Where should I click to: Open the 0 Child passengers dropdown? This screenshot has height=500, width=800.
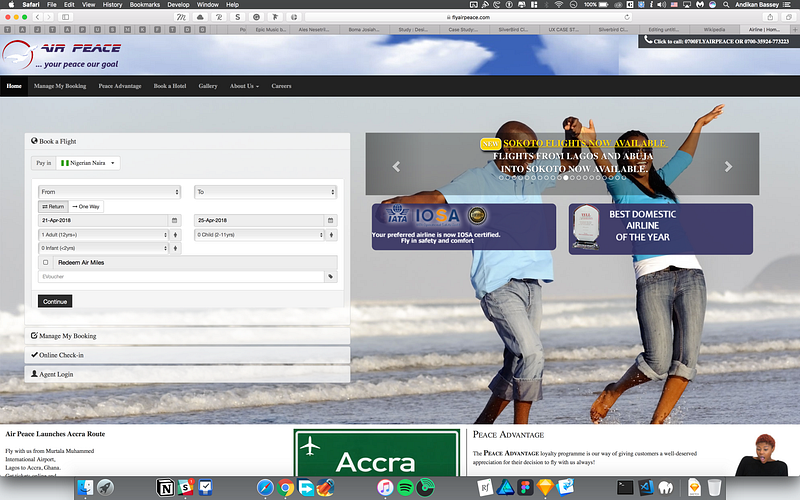click(x=260, y=235)
